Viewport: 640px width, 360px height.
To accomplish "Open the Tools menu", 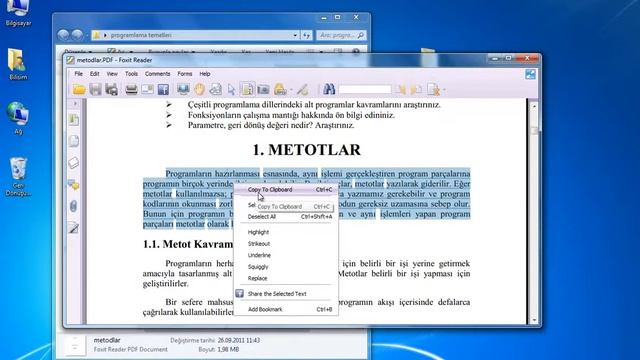I will point(131,74).
